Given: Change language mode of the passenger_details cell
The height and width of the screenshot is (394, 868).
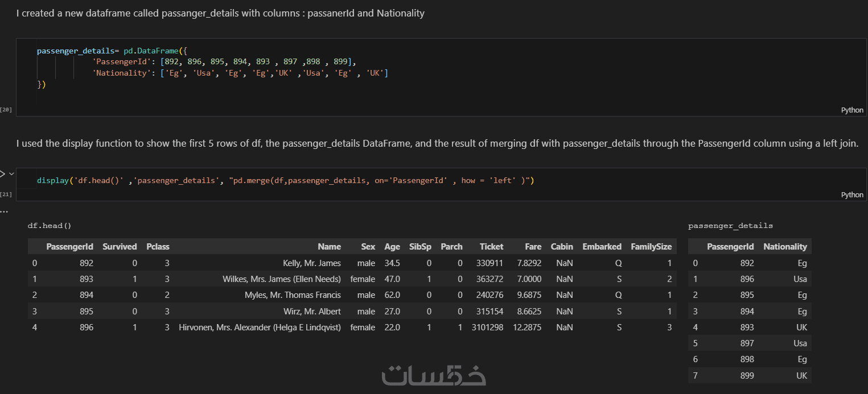Looking at the screenshot, I should (x=851, y=110).
